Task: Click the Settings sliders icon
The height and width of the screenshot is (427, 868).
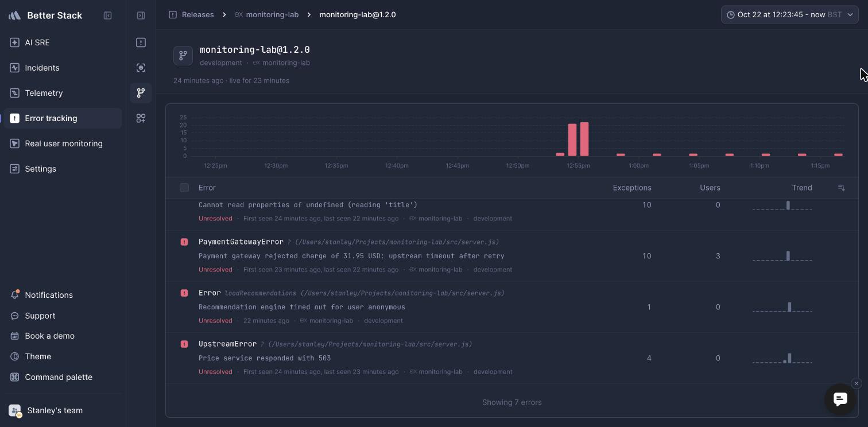Action: pos(15,169)
